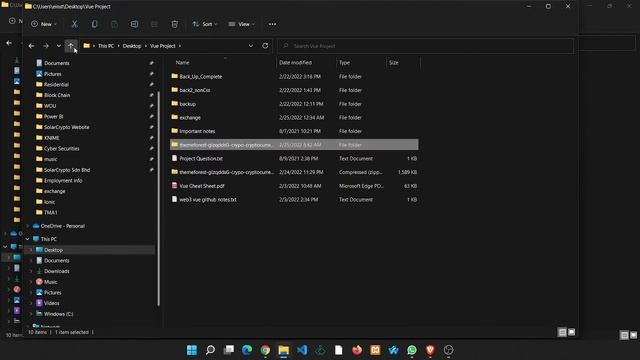This screenshot has width=640, height=360.
Task: Click Desktop in the address breadcrumb
Action: click(132, 46)
